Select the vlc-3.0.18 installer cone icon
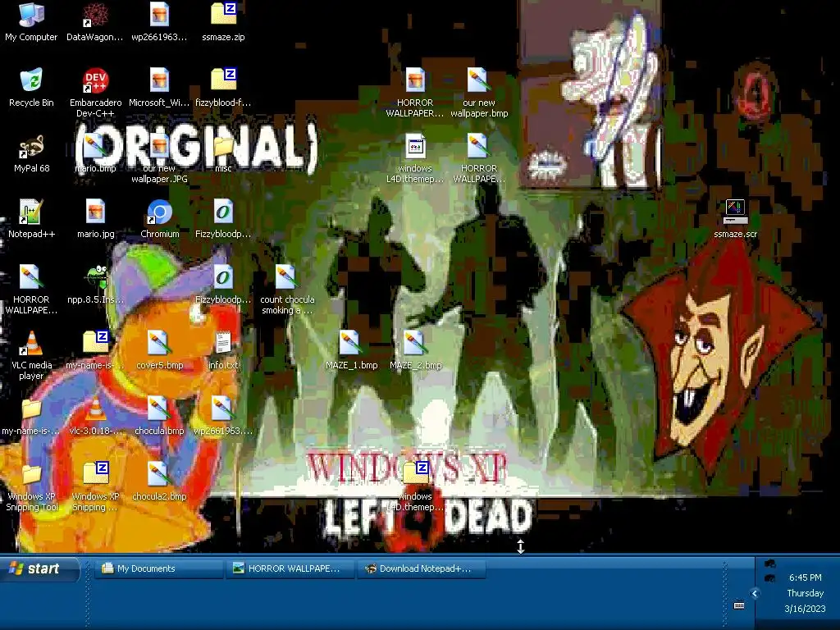This screenshot has height=630, width=840. 95,409
